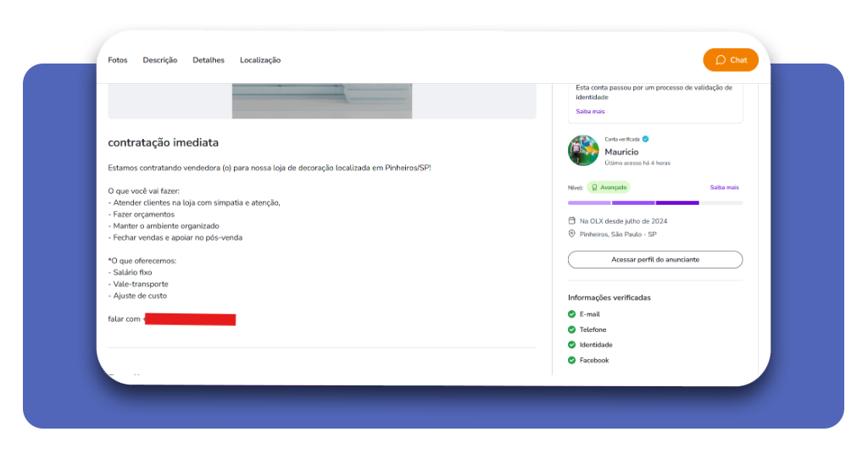The image size is (868, 454).
Task: Switch to the Fotos tab
Action: pyautogui.click(x=117, y=60)
